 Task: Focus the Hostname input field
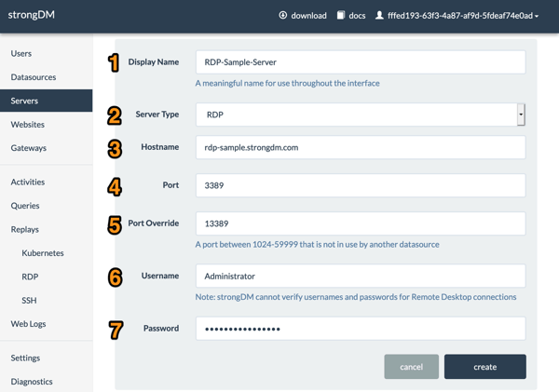[361, 147]
